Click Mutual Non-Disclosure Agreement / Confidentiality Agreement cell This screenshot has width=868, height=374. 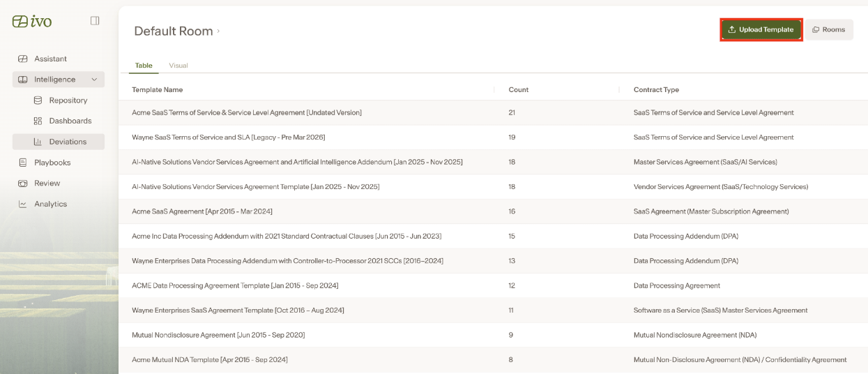[x=740, y=360]
